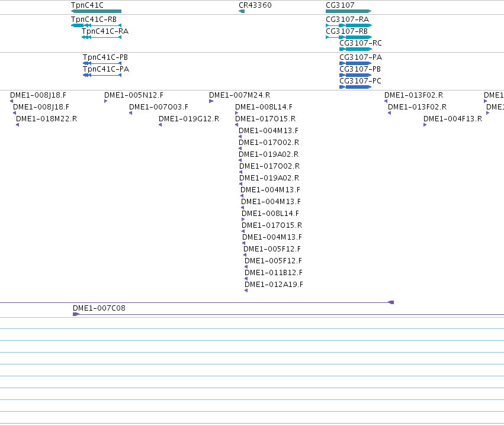This screenshot has height=426, width=504.
Task: Open transcript CG3107-RA
Action: 348,20
